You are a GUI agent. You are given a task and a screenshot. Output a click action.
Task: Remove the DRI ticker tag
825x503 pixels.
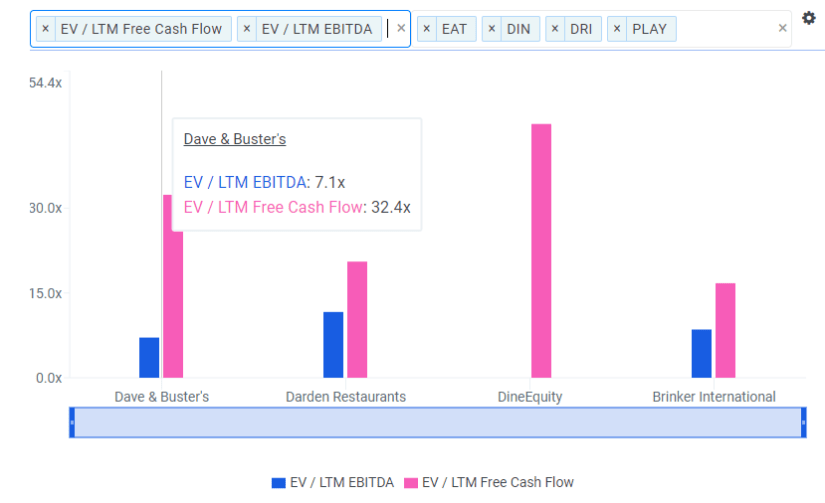tap(555, 29)
